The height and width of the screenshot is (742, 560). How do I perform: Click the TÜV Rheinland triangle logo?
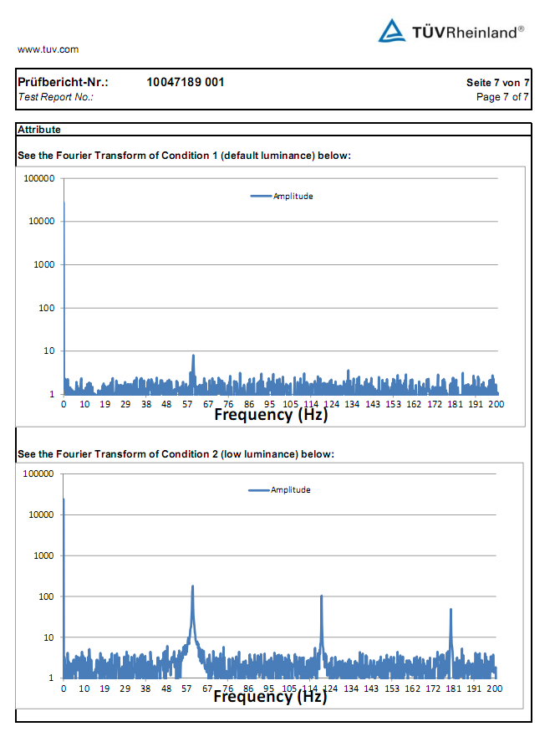(392, 31)
